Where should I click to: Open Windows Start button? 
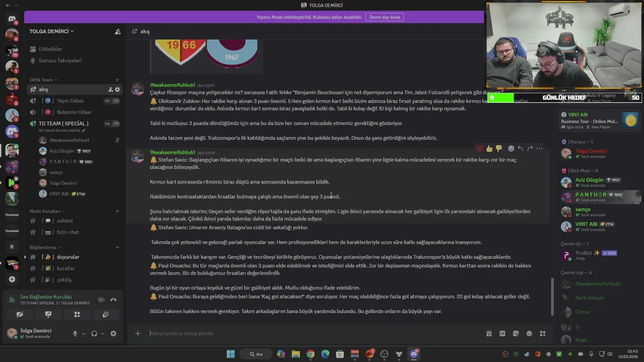click(x=230, y=354)
